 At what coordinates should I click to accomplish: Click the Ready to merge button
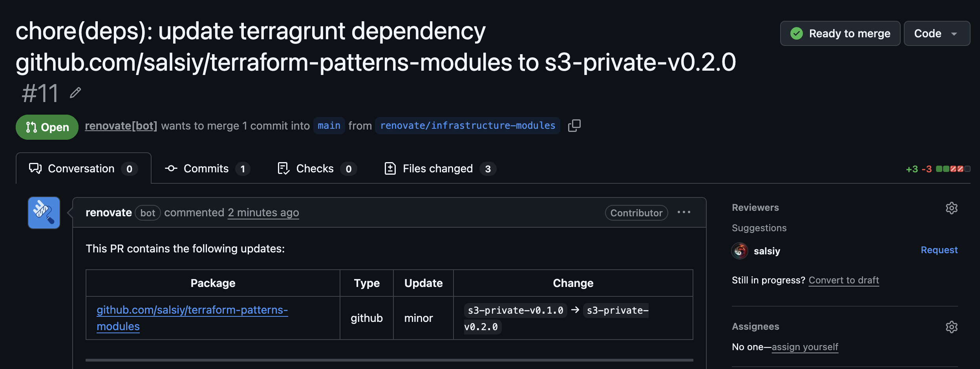[x=840, y=34]
